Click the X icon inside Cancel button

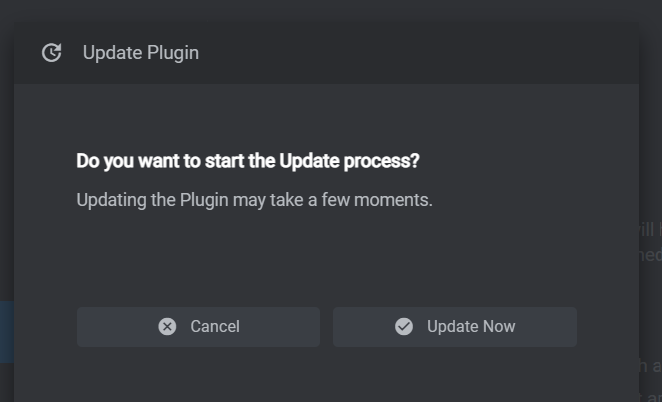[167, 326]
